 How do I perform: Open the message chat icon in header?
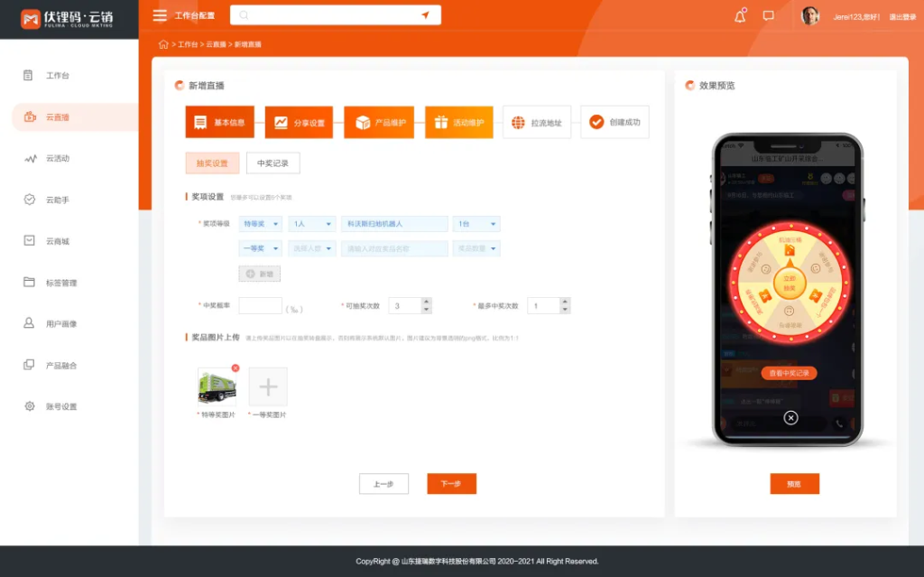click(x=768, y=16)
